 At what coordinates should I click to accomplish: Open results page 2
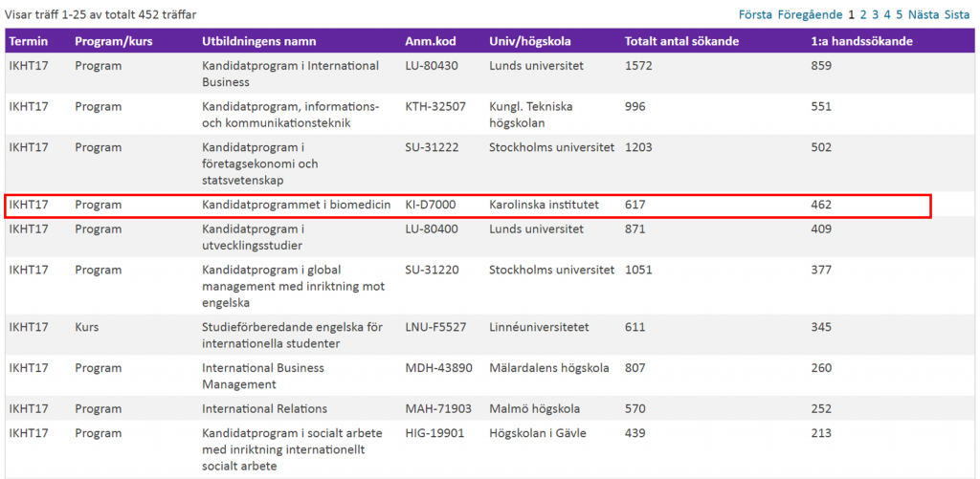[x=863, y=14]
